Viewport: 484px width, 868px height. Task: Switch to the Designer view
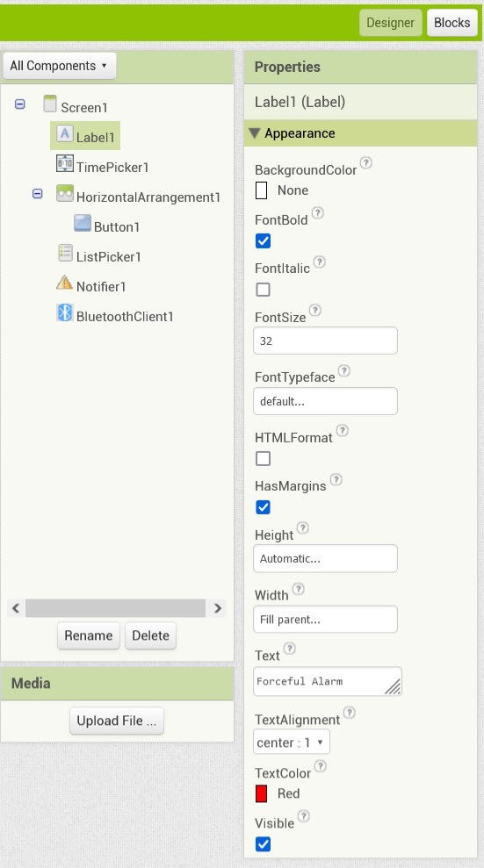pos(390,23)
